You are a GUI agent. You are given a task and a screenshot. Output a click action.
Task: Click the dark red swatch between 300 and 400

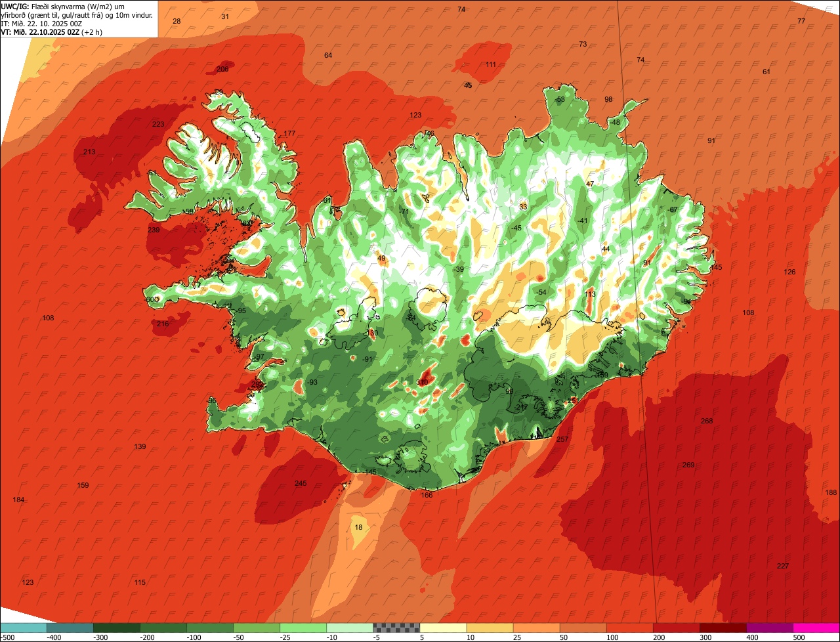(x=723, y=628)
